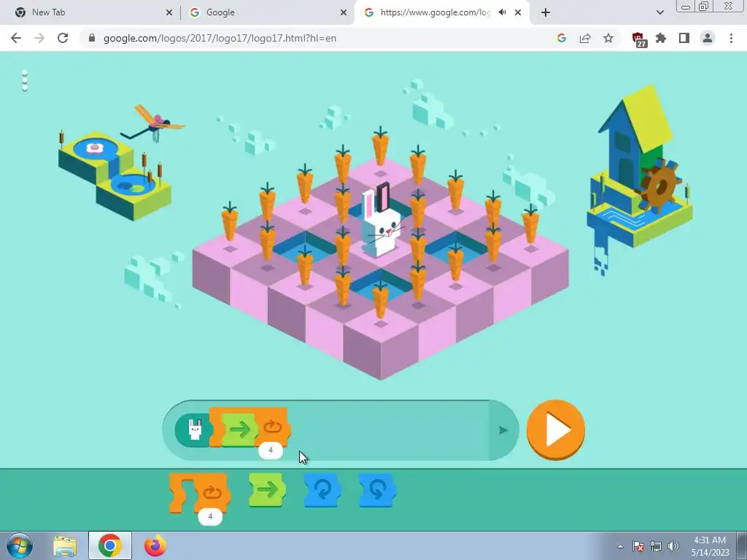Reload the Google Doodle page

(63, 38)
